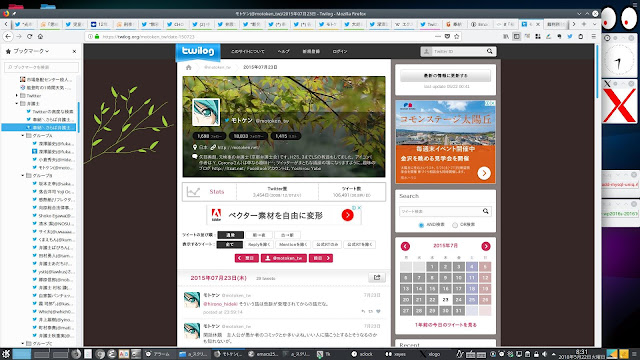640x360 pixels.
Task: Open ヘルプ in twilog menu
Action: click(x=283, y=51)
